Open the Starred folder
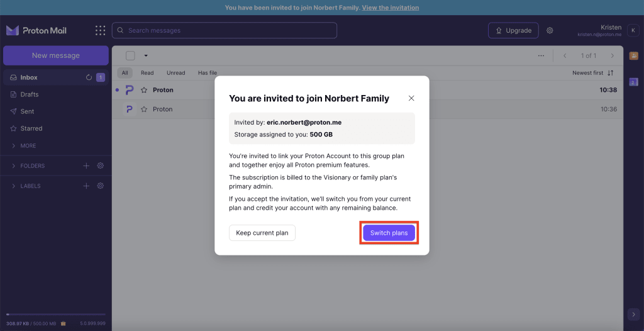 56,128
